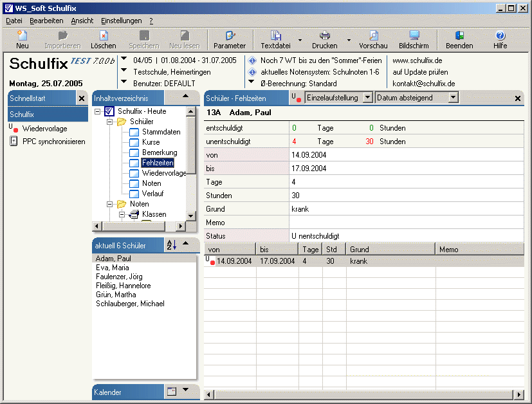
Task: Select Noten under Schüler in tree
Action: pyautogui.click(x=152, y=183)
